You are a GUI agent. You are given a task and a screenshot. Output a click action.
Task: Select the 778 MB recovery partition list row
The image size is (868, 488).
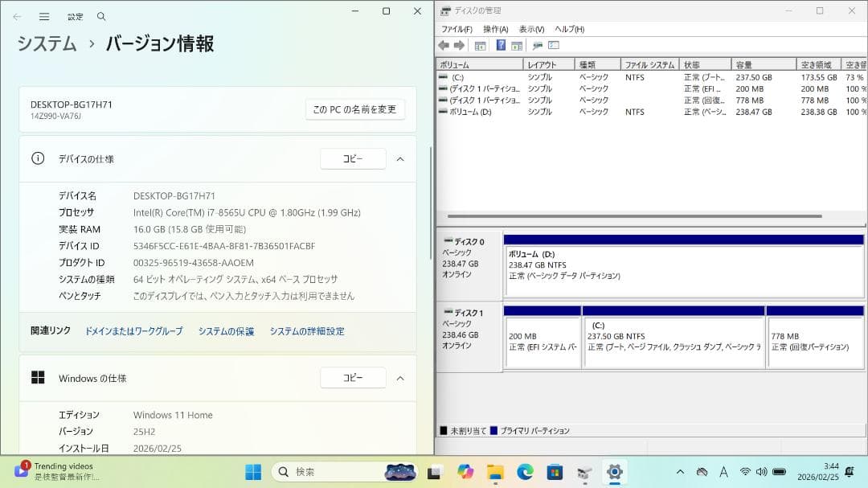tap(651, 100)
